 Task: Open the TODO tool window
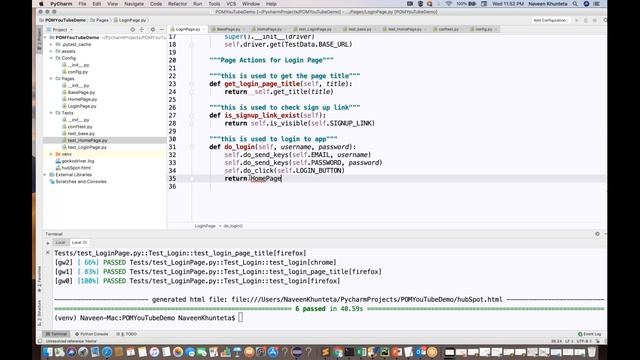pos(127,334)
